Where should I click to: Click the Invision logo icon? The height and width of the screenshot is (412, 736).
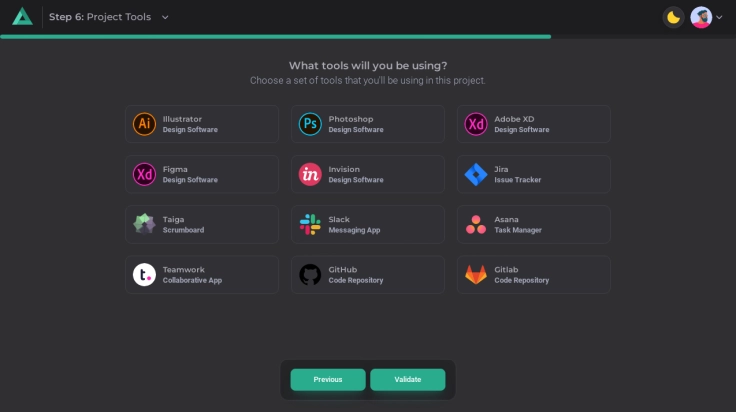click(310, 174)
